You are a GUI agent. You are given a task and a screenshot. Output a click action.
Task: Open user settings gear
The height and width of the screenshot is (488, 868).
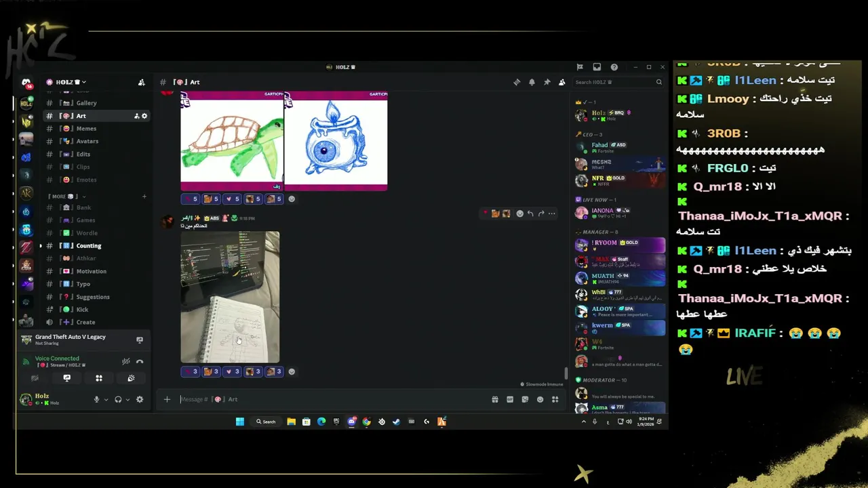(140, 399)
